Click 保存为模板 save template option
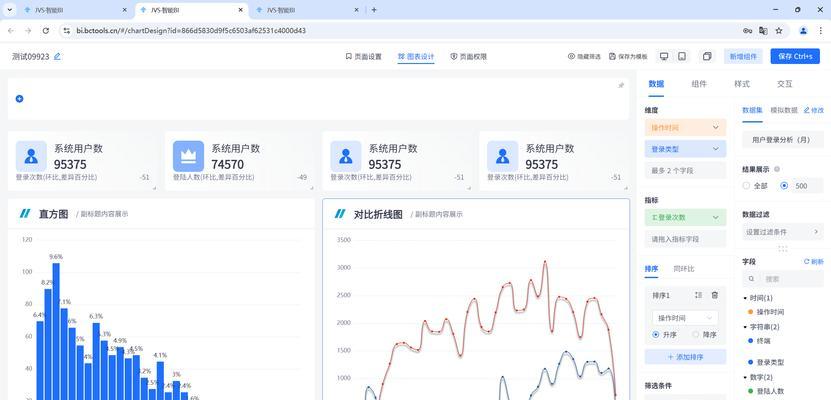Screen dimensions: 831x400 628,56
